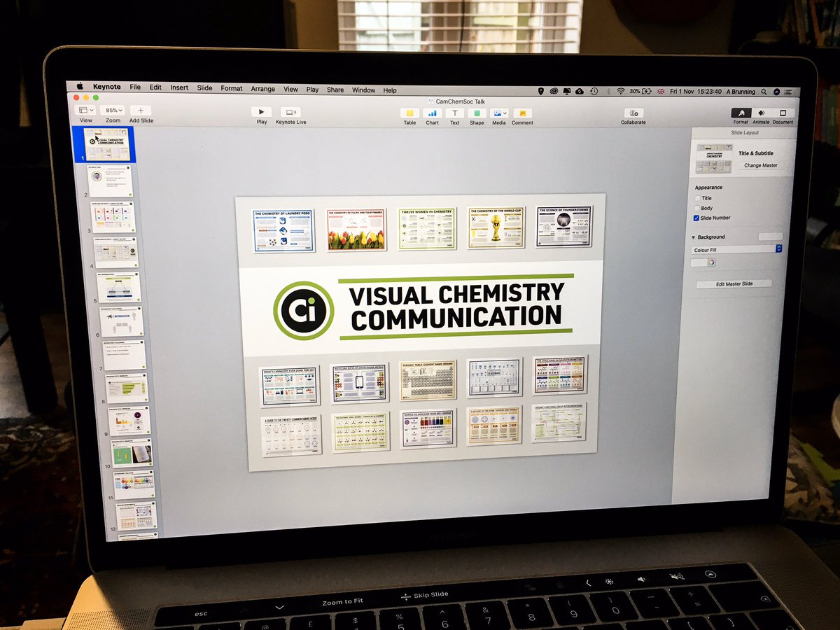Click the Add Slide plus button

141,111
